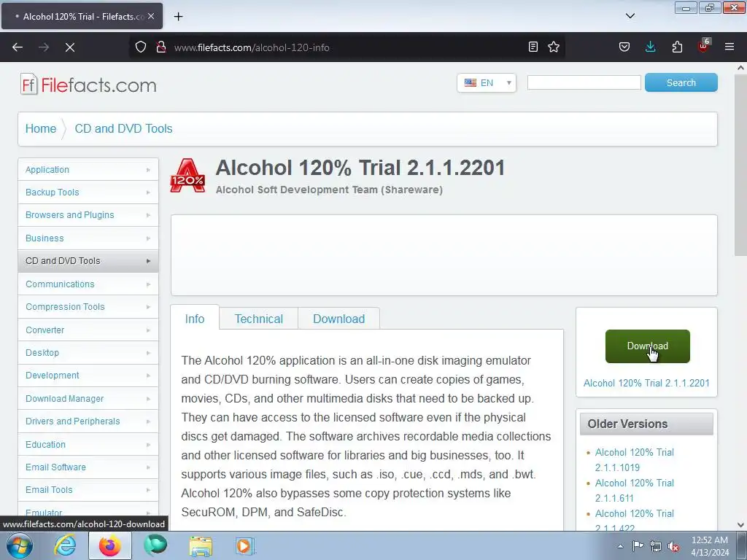Viewport: 747px width, 560px height.
Task: Open the Business category
Action: 88,238
